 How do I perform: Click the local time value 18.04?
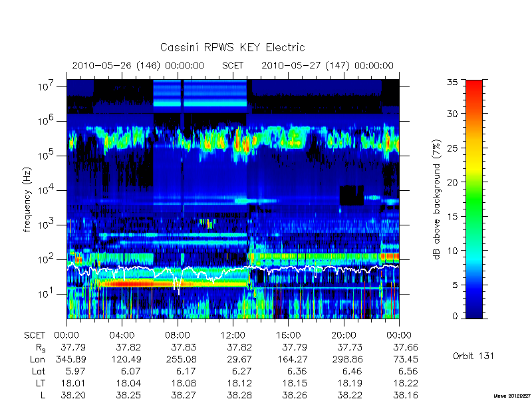click(x=128, y=384)
